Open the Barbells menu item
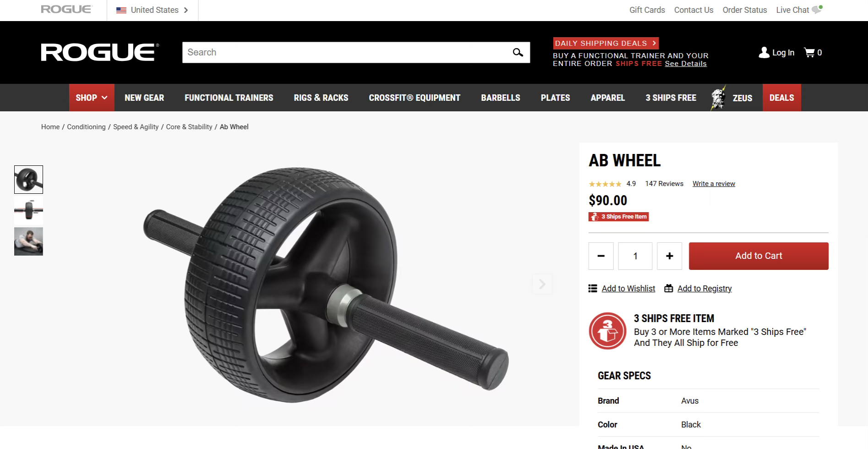This screenshot has width=868, height=449. coord(500,98)
